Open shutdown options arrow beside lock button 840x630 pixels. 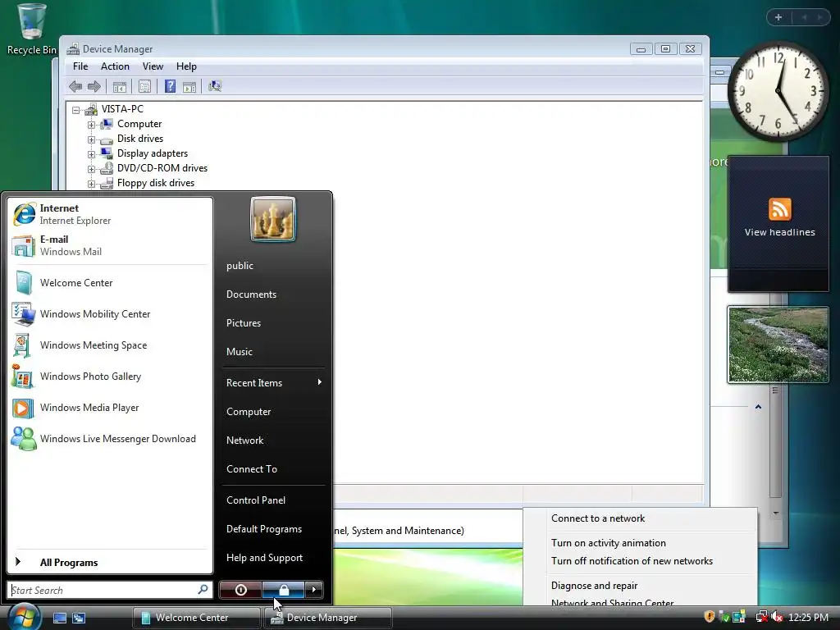[314, 590]
